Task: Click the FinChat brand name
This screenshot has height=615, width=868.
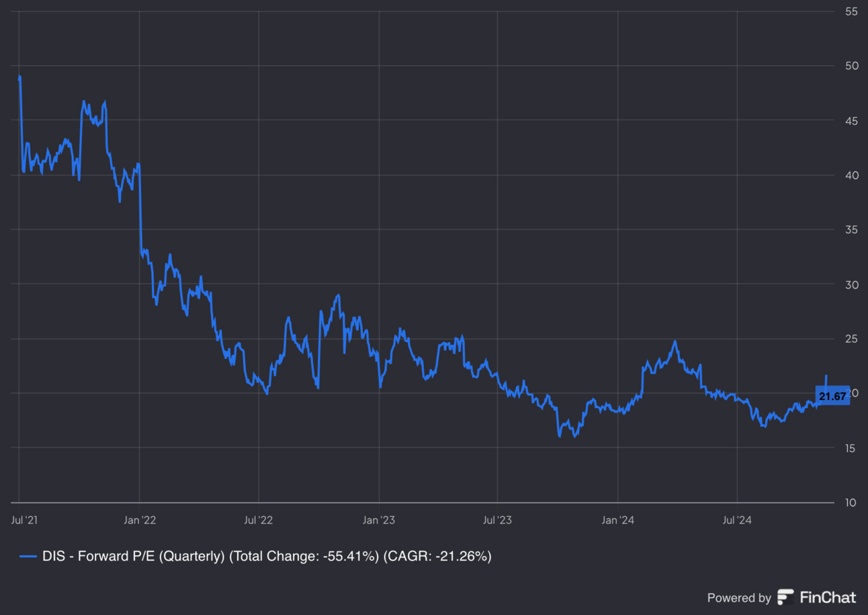Action: 827,597
